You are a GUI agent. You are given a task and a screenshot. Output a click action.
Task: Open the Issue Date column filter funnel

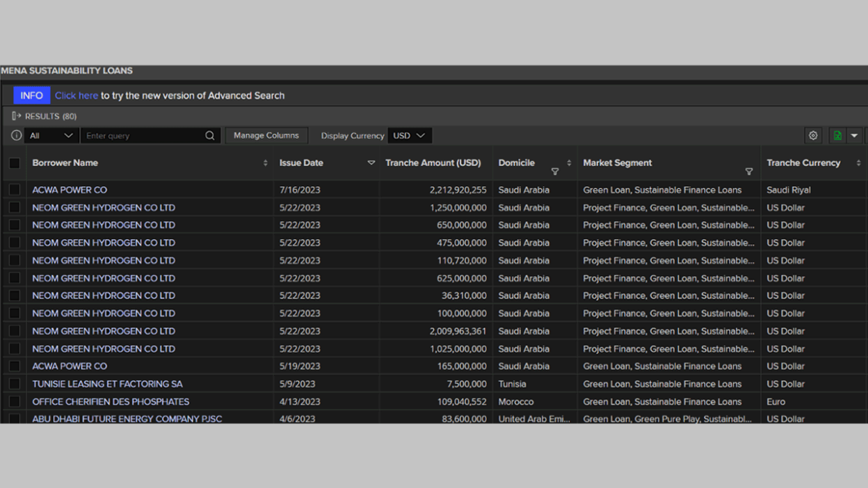click(x=371, y=162)
